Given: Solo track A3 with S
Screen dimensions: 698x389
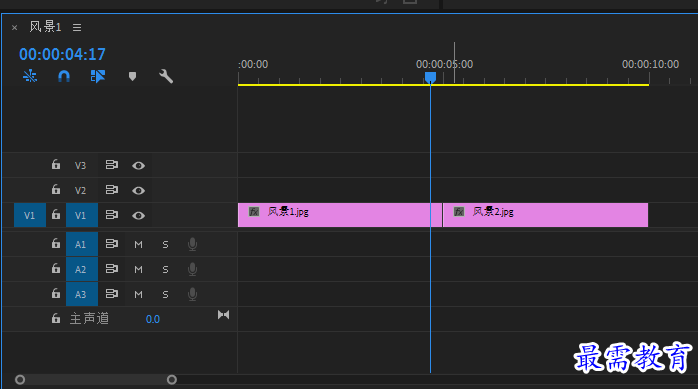Looking at the screenshot, I should (165, 294).
